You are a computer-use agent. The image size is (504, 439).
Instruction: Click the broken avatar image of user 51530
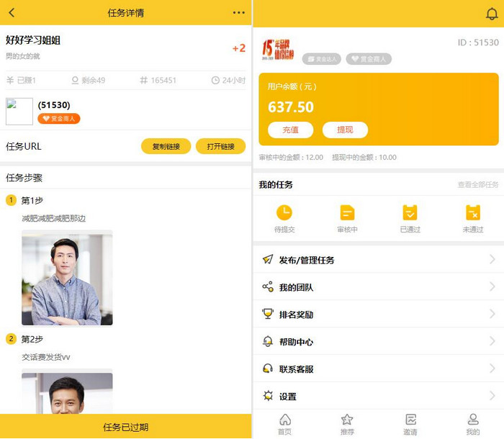tap(19, 112)
